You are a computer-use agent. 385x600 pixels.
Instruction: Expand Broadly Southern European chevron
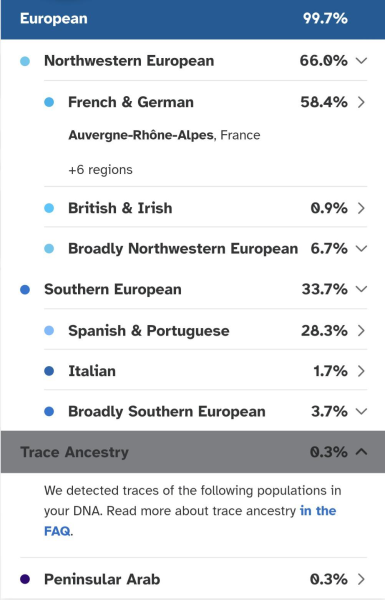point(361,411)
